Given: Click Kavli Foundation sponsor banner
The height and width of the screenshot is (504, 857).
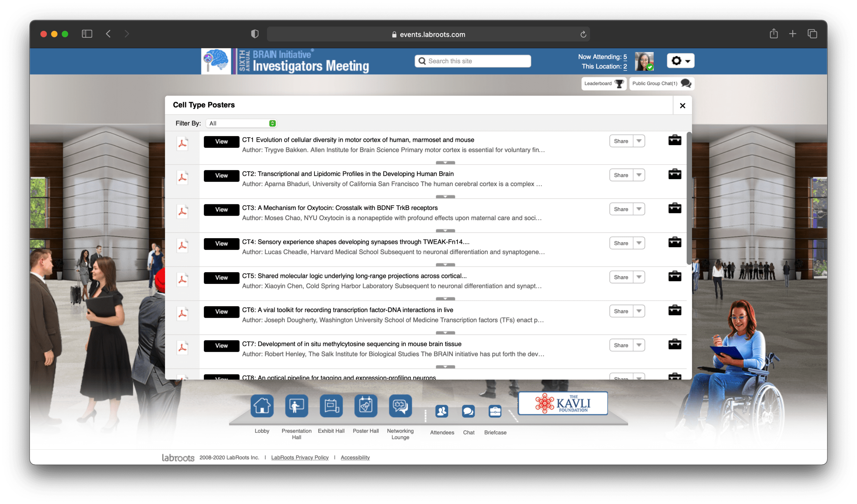Looking at the screenshot, I should [x=563, y=403].
